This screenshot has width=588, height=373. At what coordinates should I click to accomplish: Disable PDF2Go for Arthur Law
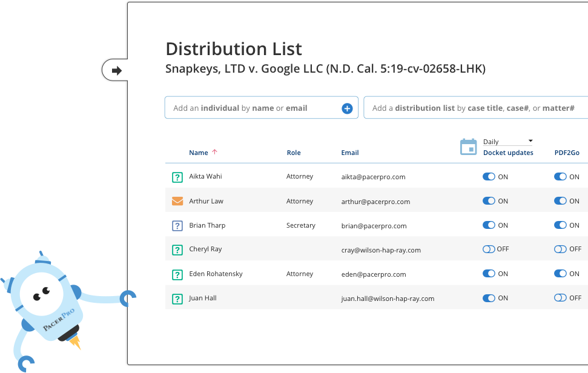[x=560, y=201]
